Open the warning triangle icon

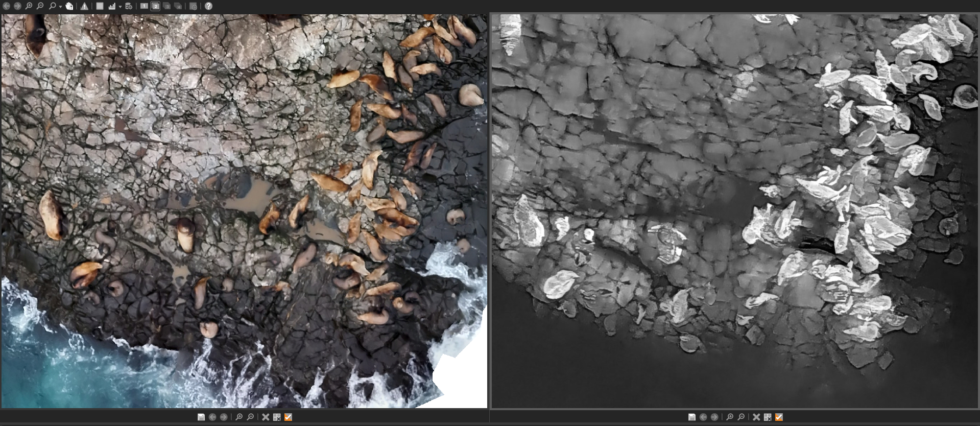click(x=84, y=6)
